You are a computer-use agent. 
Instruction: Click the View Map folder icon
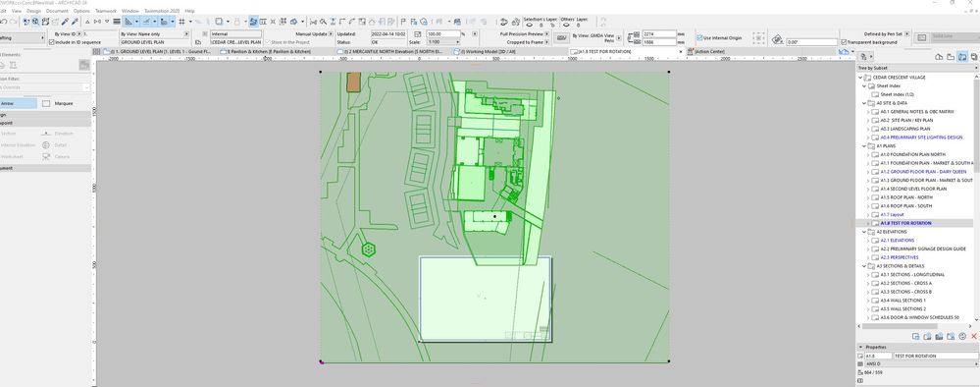[951, 57]
